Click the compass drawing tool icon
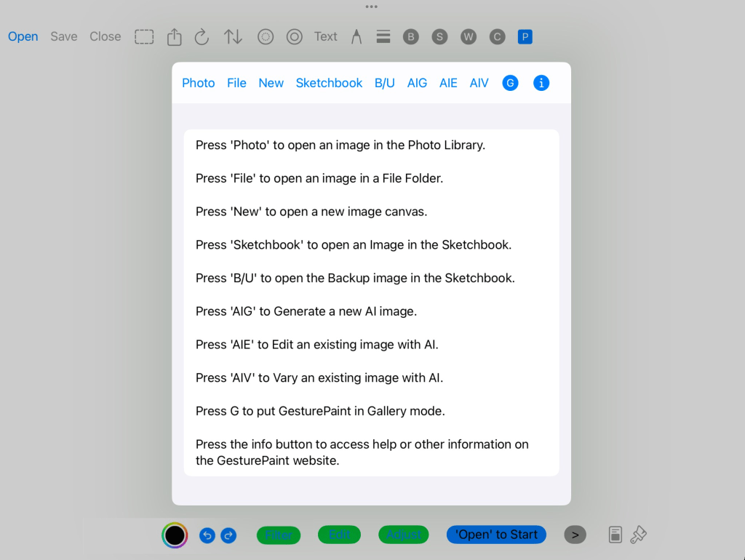745x560 pixels. point(356,36)
